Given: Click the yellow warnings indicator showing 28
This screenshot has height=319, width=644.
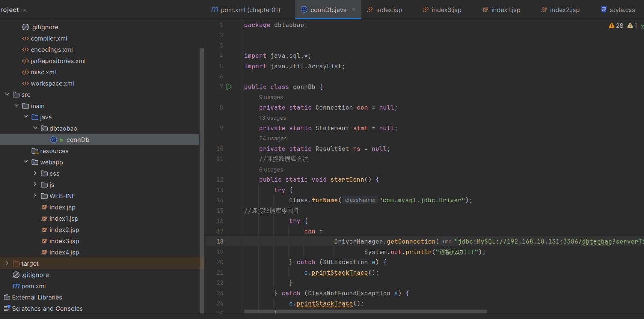Looking at the screenshot, I should pyautogui.click(x=616, y=26).
